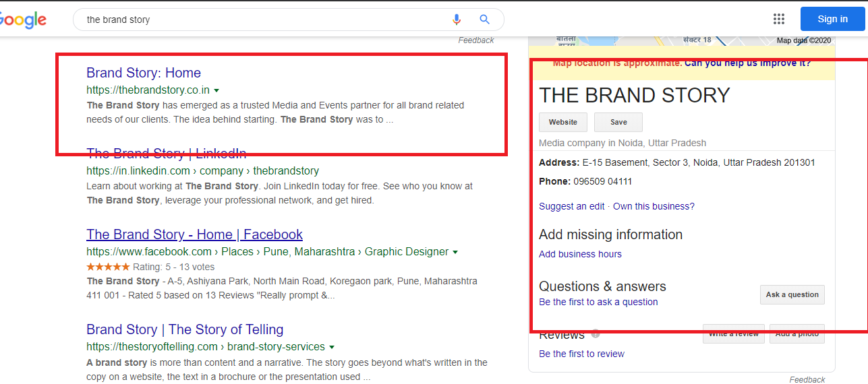Click the Sign in button
Screen dimensions: 868x384
[x=832, y=19]
